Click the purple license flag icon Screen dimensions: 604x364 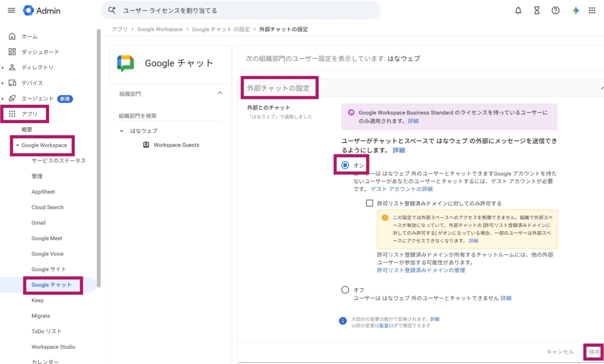[x=351, y=113]
